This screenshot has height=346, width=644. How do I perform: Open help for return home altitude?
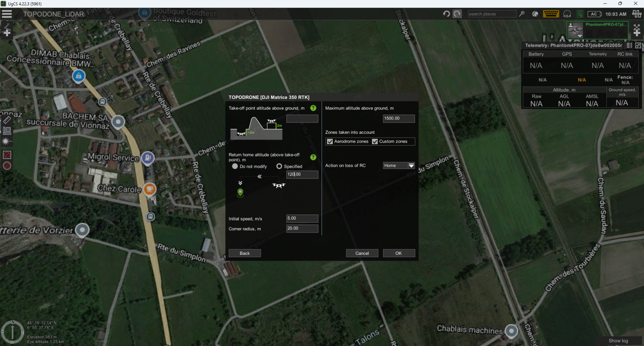[x=313, y=157]
